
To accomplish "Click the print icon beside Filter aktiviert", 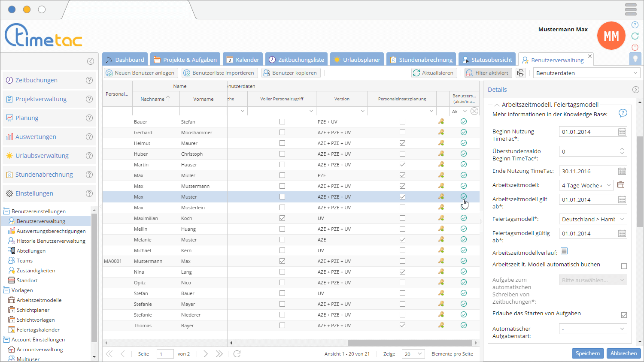I will pos(521,73).
